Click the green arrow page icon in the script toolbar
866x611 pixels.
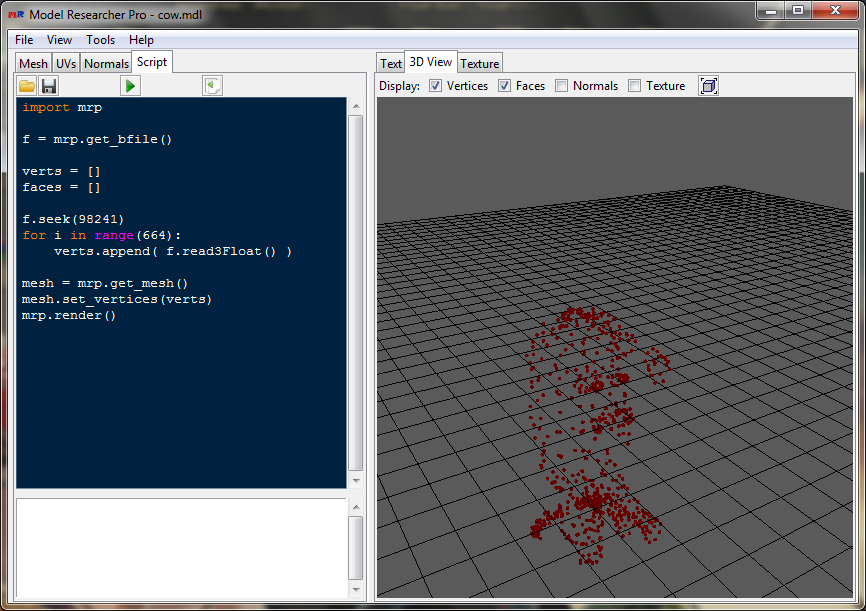[213, 86]
